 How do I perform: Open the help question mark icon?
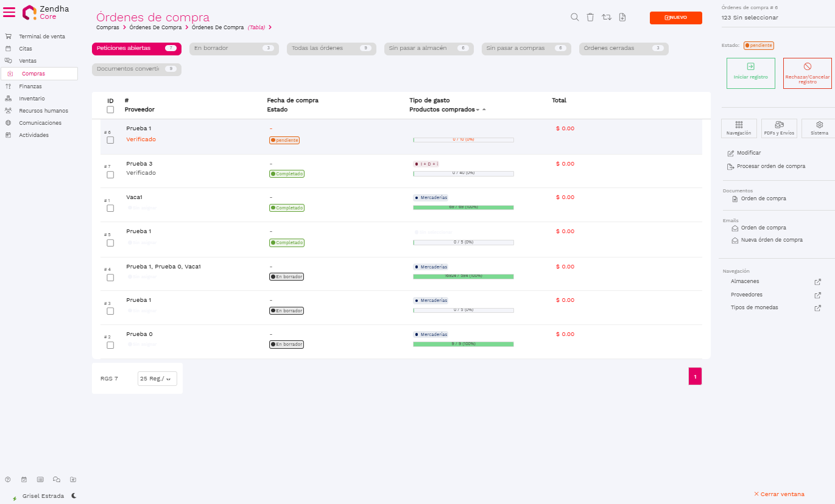[8, 479]
